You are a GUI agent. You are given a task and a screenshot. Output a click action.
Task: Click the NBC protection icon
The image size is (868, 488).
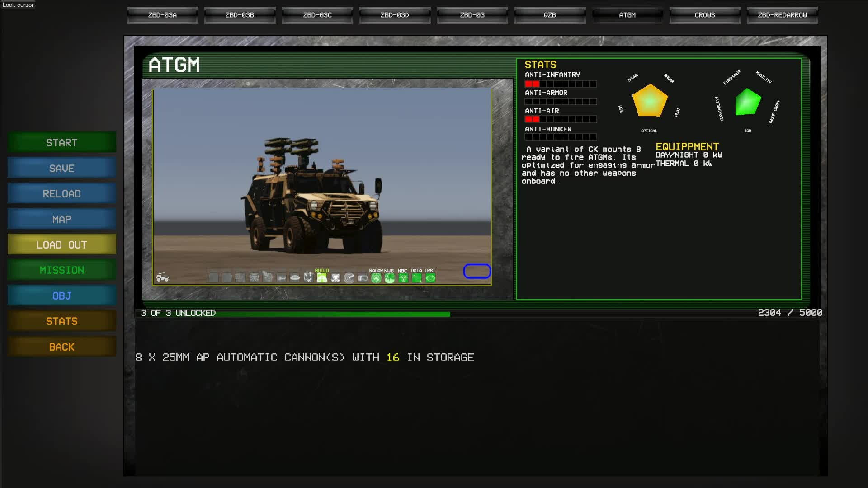(x=403, y=278)
